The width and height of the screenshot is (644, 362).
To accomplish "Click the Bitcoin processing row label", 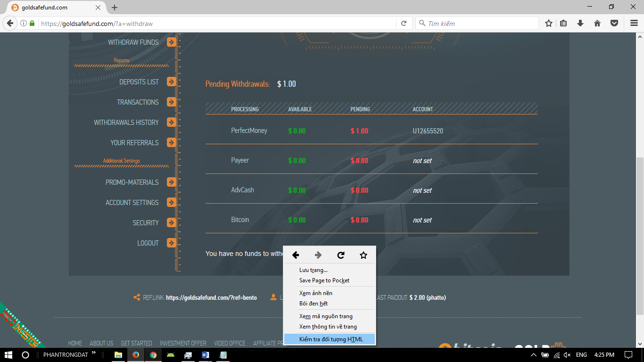I will [x=240, y=220].
